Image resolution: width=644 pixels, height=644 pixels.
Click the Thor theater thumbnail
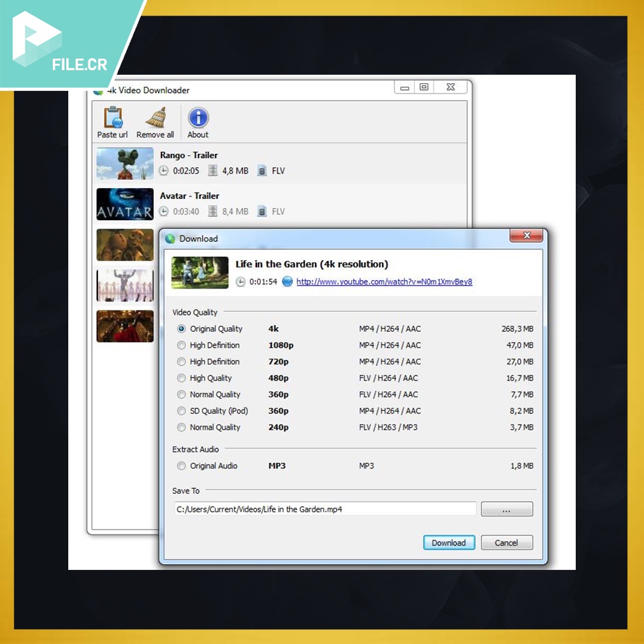pyautogui.click(x=125, y=326)
